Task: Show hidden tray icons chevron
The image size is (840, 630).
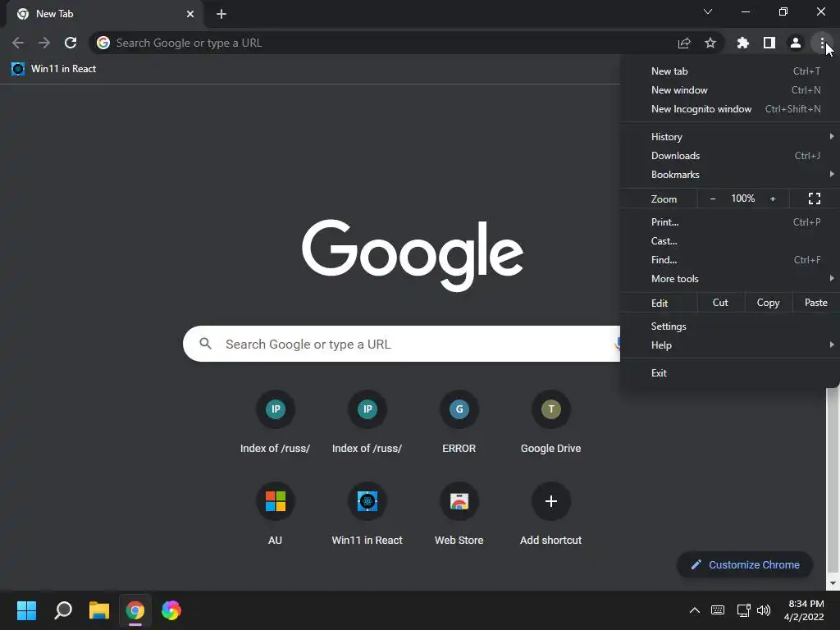Action: point(694,610)
